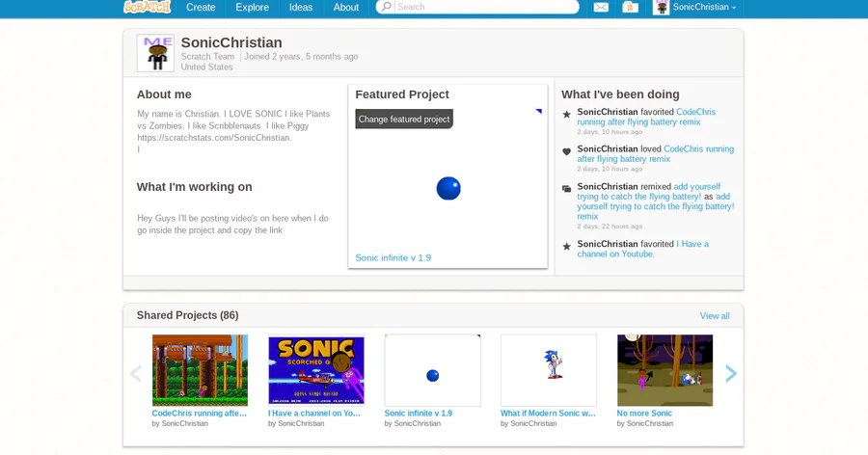Open the Messages envelope icon
868x455 pixels.
coord(601,7)
